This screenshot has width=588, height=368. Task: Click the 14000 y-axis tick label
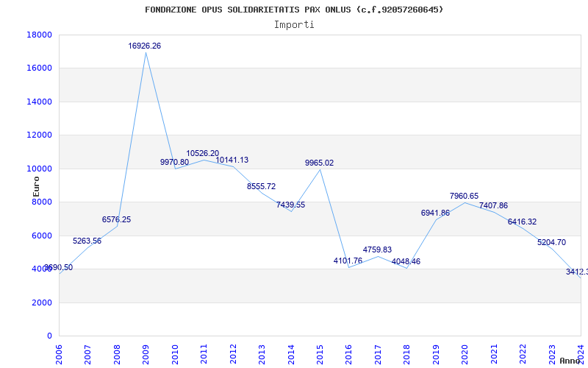click(40, 102)
